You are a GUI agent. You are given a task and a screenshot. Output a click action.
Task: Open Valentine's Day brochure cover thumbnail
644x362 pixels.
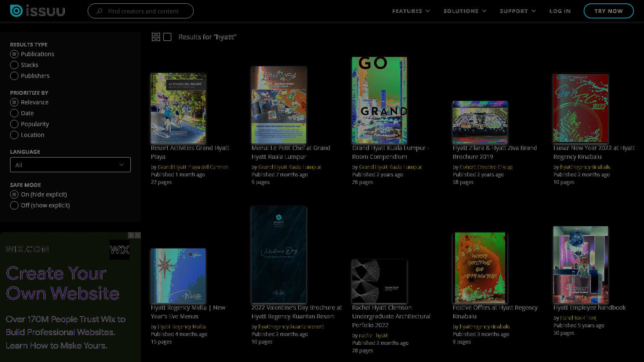[x=279, y=255]
